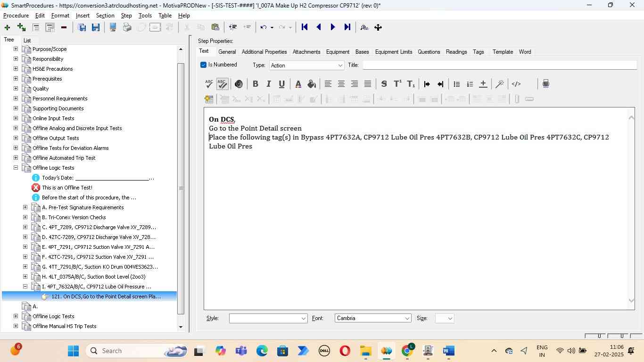The width and height of the screenshot is (644, 362).
Task: Click the paint bucket fill color icon
Action: [311, 84]
